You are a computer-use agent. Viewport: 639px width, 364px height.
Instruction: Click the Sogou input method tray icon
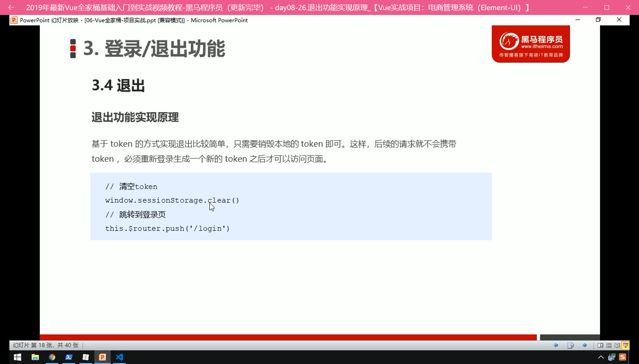pos(623,357)
